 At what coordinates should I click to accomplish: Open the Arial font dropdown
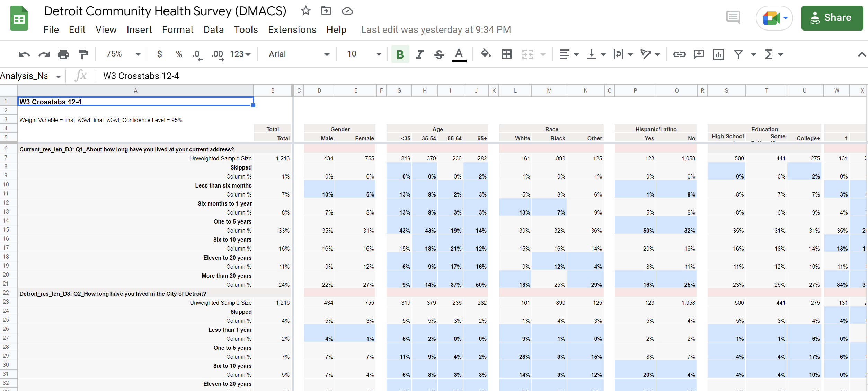tap(299, 54)
